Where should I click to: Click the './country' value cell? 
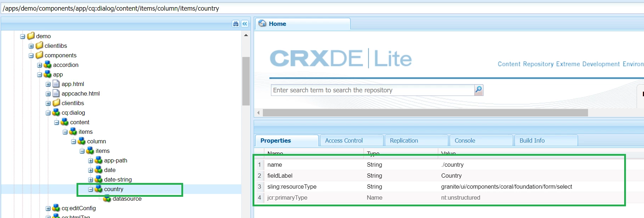(x=452, y=165)
